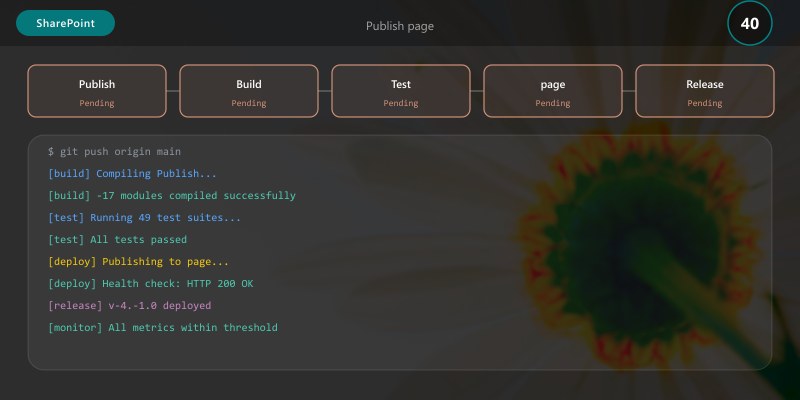
Task: Select the countdown circle showing 40
Action: tap(749, 23)
